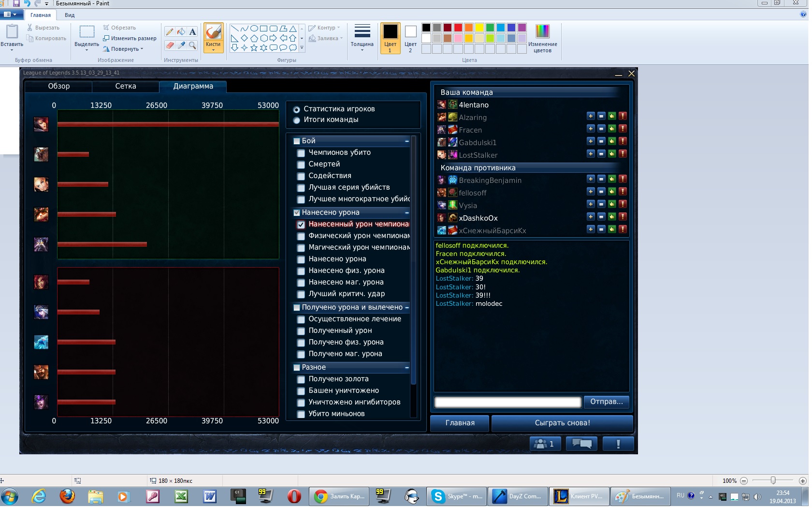Image resolution: width=812 pixels, height=508 pixels.
Task: Open the 'Вид' ribbon tab
Action: [70, 15]
